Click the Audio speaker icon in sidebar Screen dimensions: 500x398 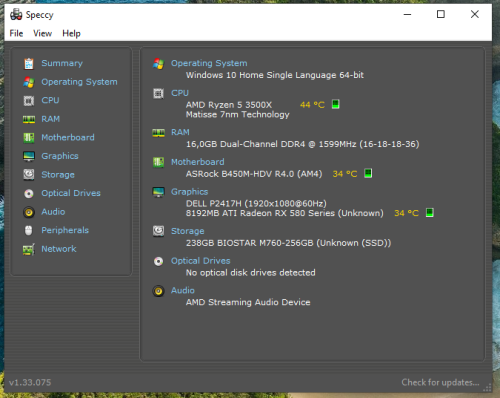tap(29, 212)
